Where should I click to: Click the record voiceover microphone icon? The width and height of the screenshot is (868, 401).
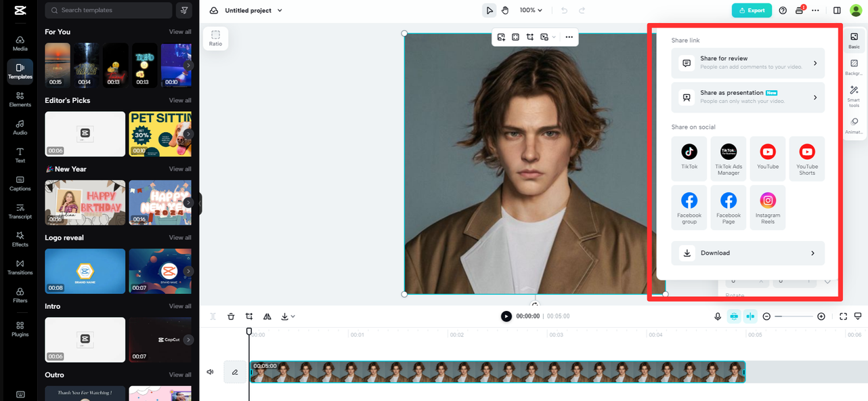click(718, 316)
